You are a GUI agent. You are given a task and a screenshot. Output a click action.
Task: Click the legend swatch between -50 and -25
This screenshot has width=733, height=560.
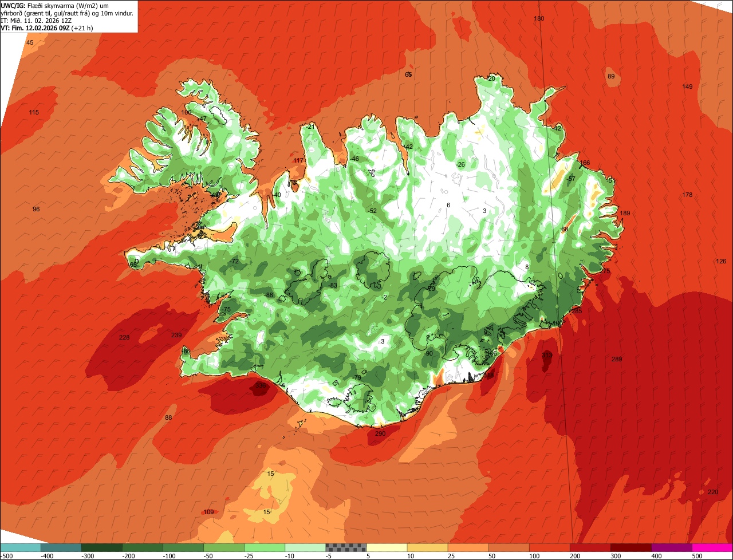click(x=224, y=547)
